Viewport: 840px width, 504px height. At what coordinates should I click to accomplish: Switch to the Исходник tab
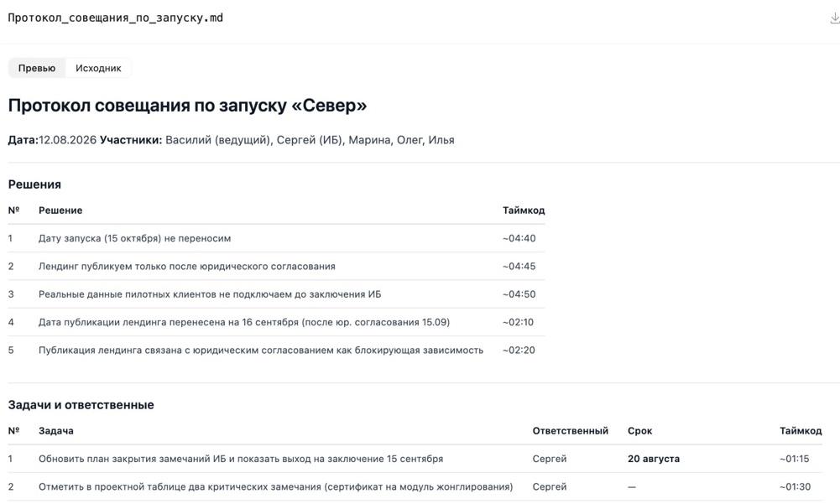[98, 68]
